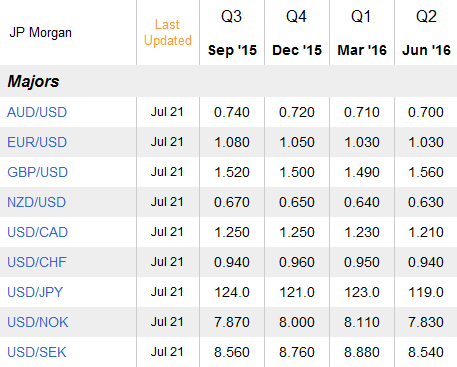Select the Q1 Mar '16 column header
457x367 pixels.
[x=362, y=33]
